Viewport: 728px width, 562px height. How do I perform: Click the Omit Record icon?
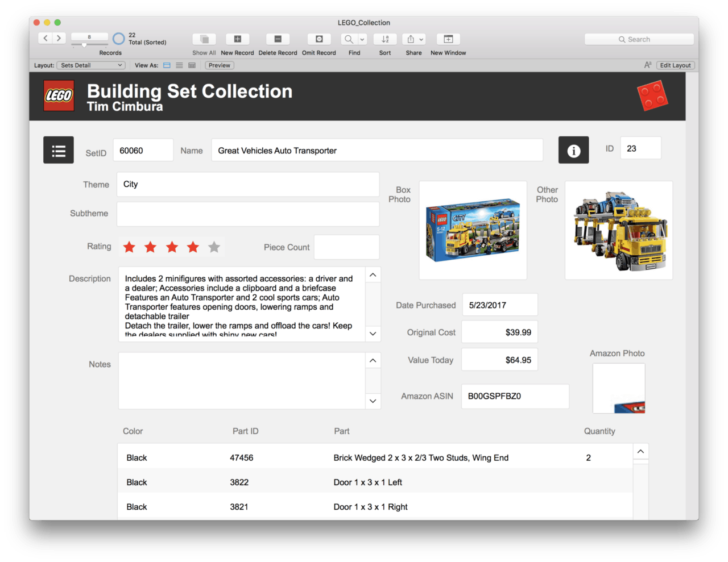pos(319,39)
